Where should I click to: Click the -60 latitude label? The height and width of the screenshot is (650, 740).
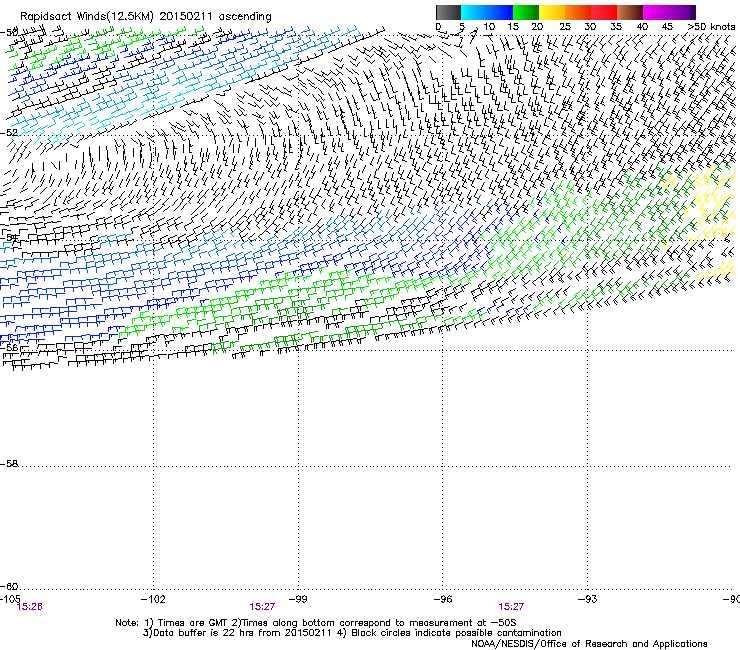[x=9, y=587]
